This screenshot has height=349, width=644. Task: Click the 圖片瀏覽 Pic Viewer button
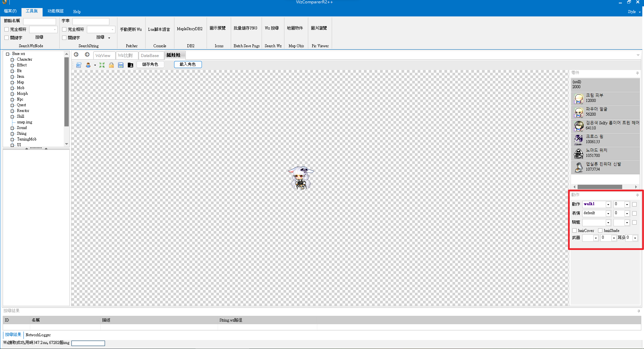tap(319, 28)
